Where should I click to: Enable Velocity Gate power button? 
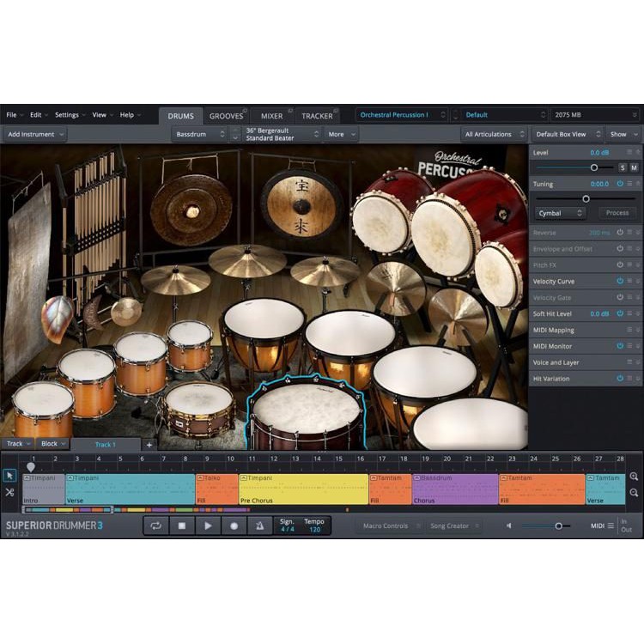click(x=620, y=297)
